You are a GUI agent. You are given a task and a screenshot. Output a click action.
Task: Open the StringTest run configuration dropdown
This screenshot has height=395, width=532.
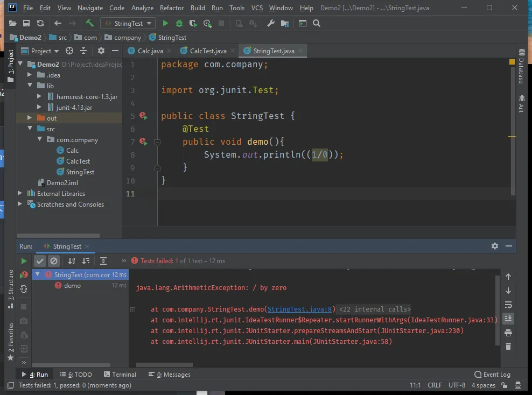128,23
